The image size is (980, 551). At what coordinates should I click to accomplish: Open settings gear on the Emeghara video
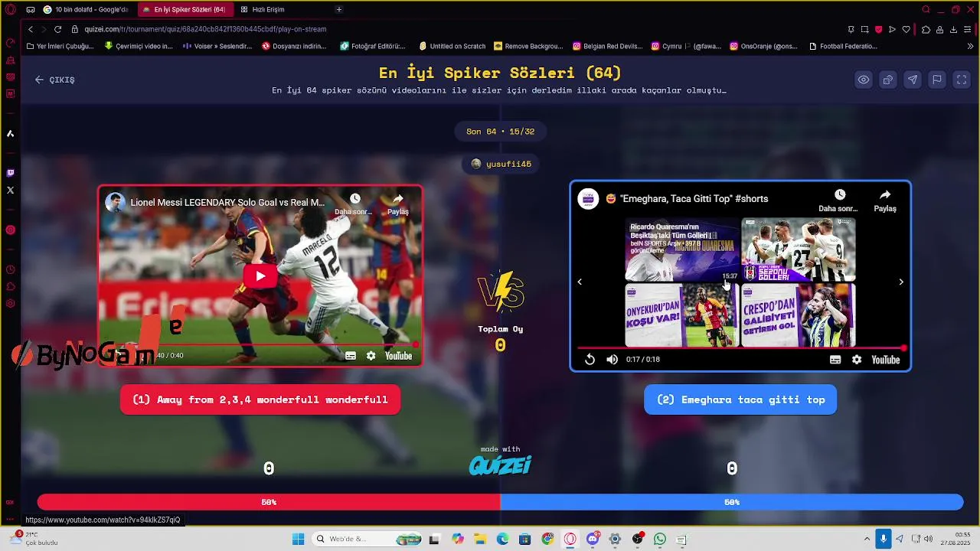pos(857,360)
